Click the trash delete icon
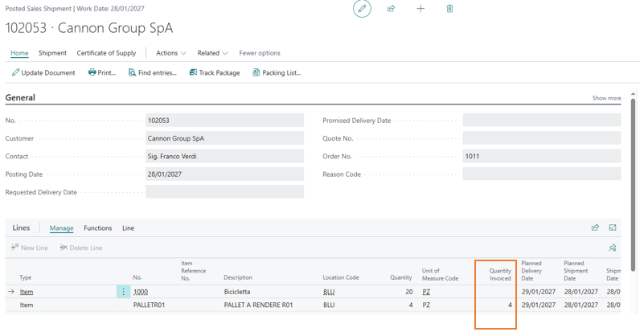This screenshot has height=336, width=644. point(449,9)
